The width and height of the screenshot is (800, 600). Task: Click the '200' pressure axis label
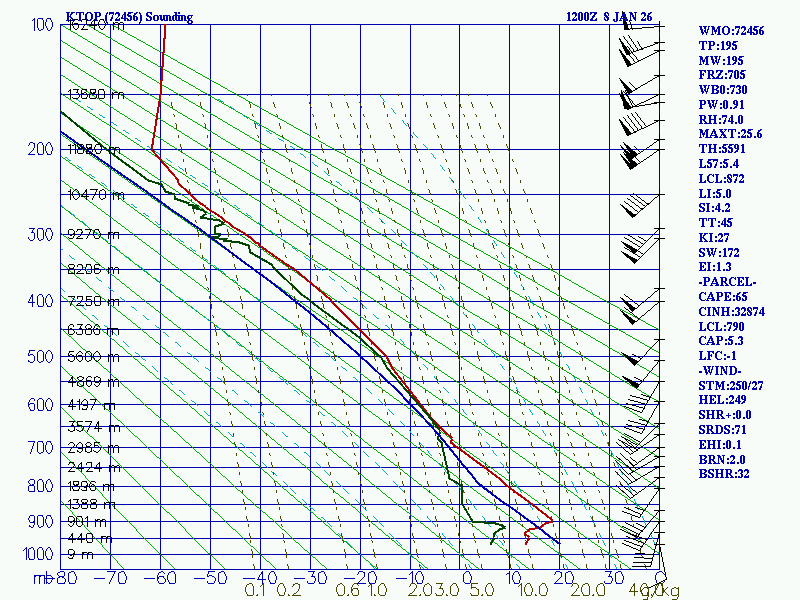(40, 149)
